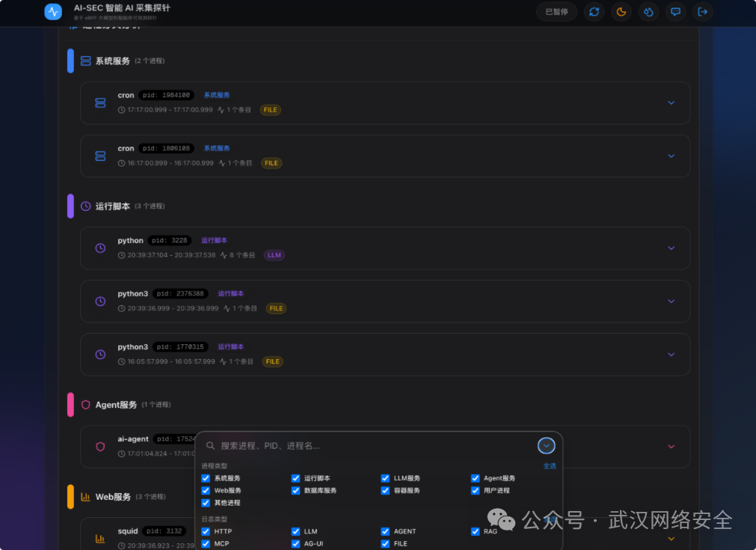This screenshot has height=550, width=756.
Task: Click clock icon of python3 pid 2376388
Action: pos(100,301)
